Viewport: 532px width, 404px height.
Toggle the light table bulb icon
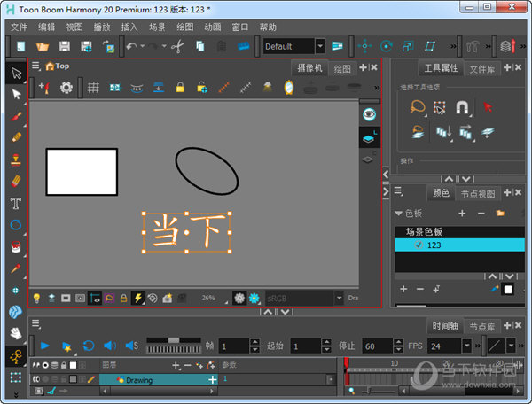(x=36, y=299)
